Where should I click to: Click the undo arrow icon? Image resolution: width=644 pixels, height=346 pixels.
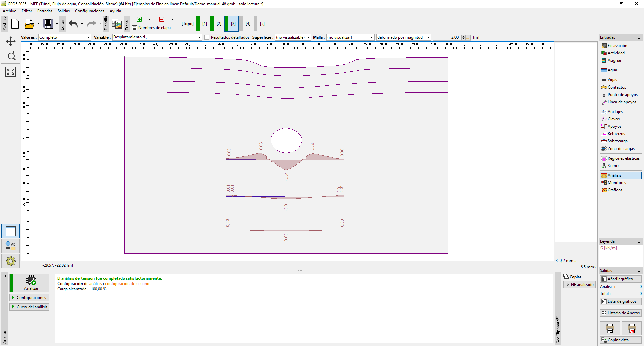coord(73,24)
